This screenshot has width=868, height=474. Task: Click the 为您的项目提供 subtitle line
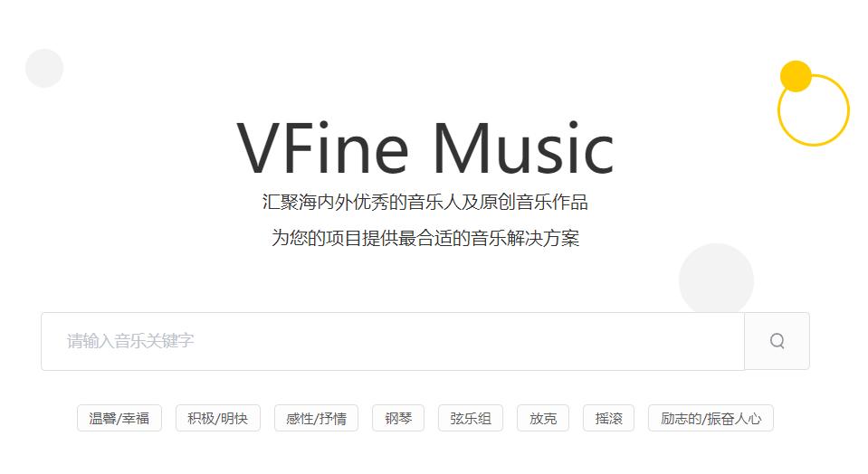[425, 238]
